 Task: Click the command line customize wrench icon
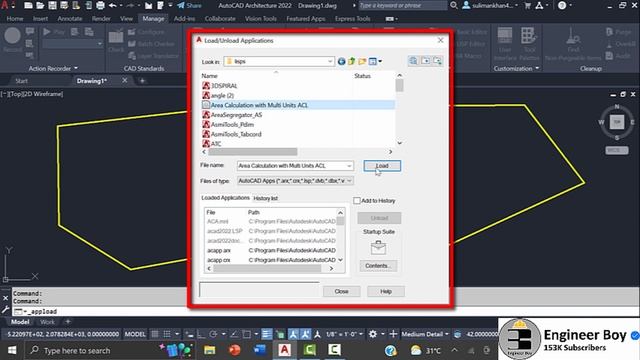pos(5,310)
